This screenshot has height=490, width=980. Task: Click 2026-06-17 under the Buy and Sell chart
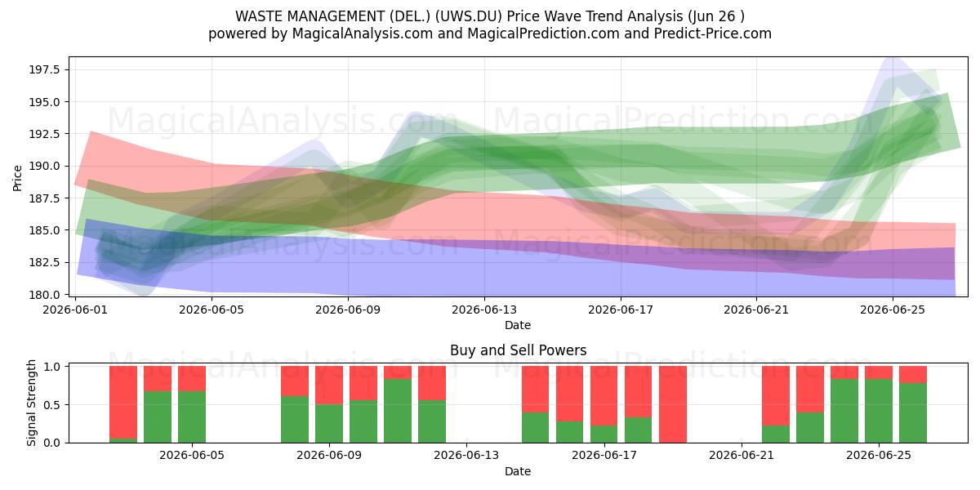(x=604, y=457)
